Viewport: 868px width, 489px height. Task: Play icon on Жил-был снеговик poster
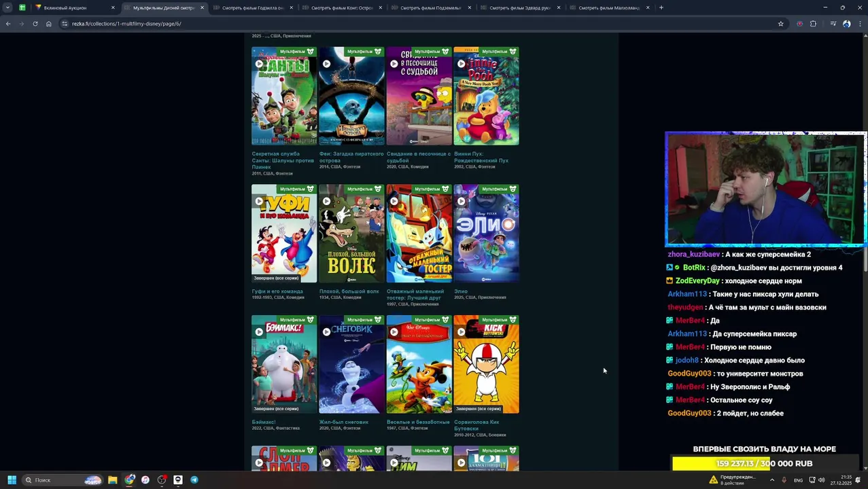[326, 332]
